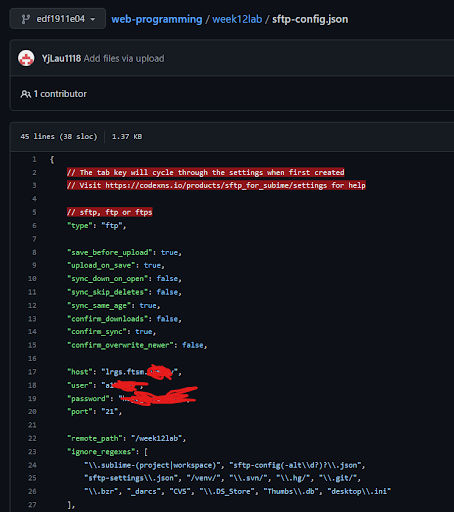454x512 pixels.
Task: Click the "/venv/" string
Action: (203, 478)
